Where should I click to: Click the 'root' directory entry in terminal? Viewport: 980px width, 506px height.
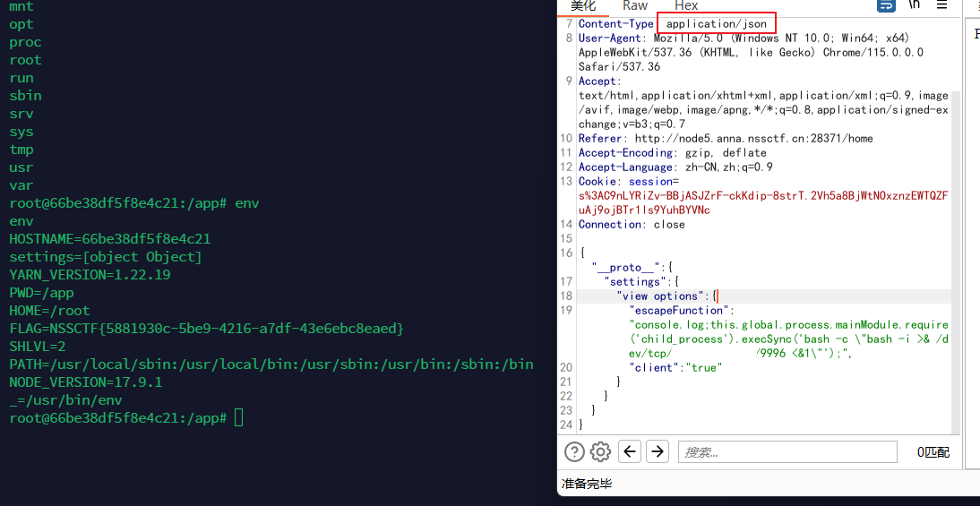click(26, 60)
